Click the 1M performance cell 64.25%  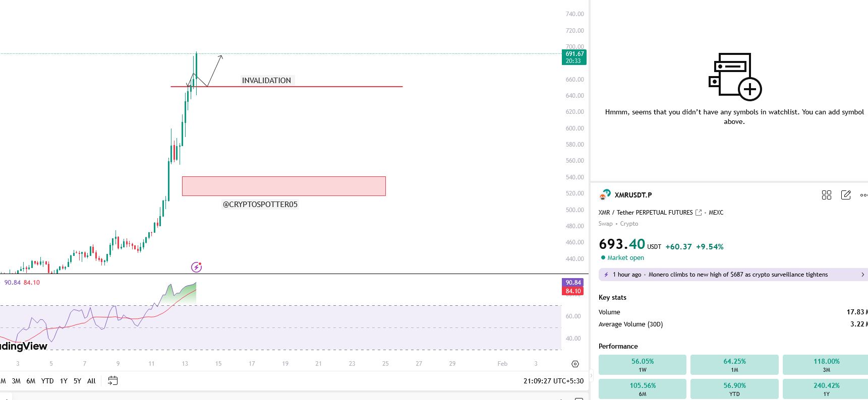click(x=734, y=364)
